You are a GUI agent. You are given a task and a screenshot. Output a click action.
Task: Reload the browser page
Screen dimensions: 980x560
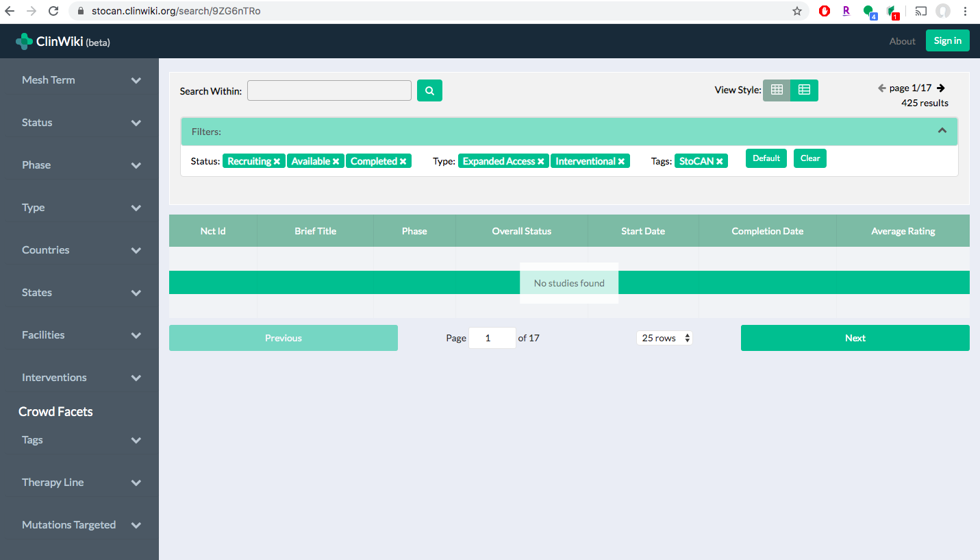[53, 11]
